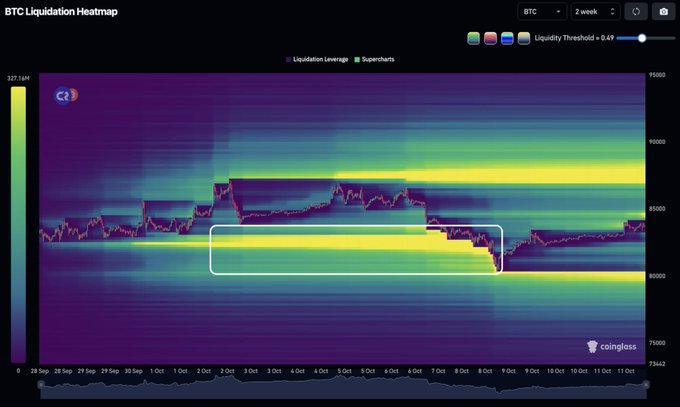Click the mini overview chart under the timeline
The image size is (680, 407).
point(343,387)
